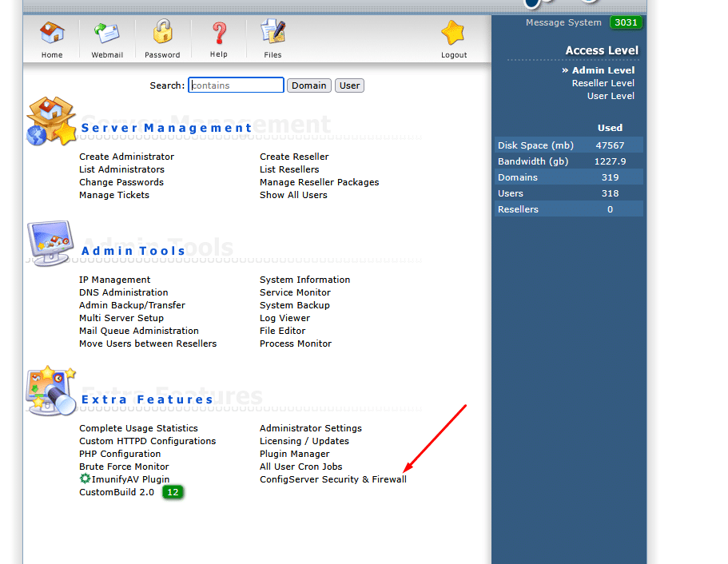Open Webmail envelope icon
The width and height of the screenshot is (728, 564).
pyautogui.click(x=107, y=33)
